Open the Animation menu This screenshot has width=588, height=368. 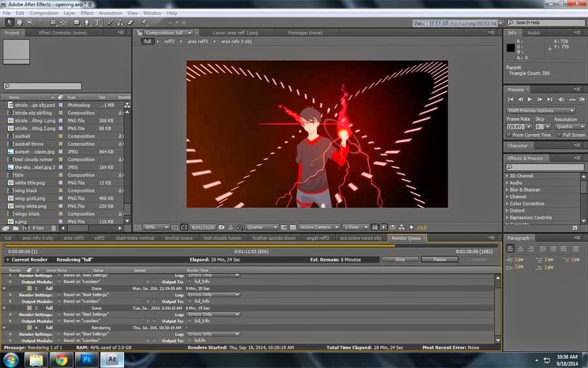tap(110, 13)
